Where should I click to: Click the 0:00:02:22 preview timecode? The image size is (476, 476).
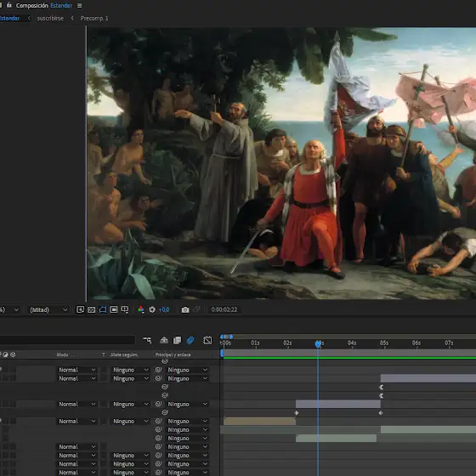pyautogui.click(x=224, y=309)
